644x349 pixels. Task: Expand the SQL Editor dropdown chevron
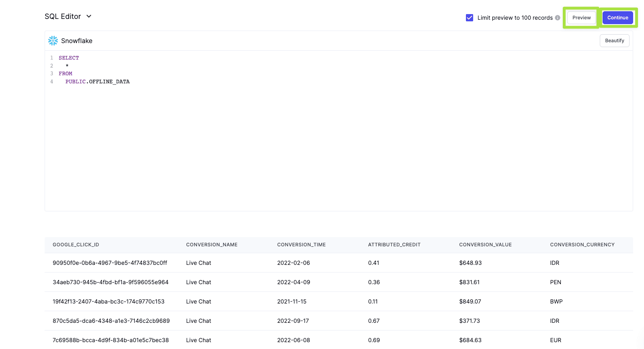89,17
